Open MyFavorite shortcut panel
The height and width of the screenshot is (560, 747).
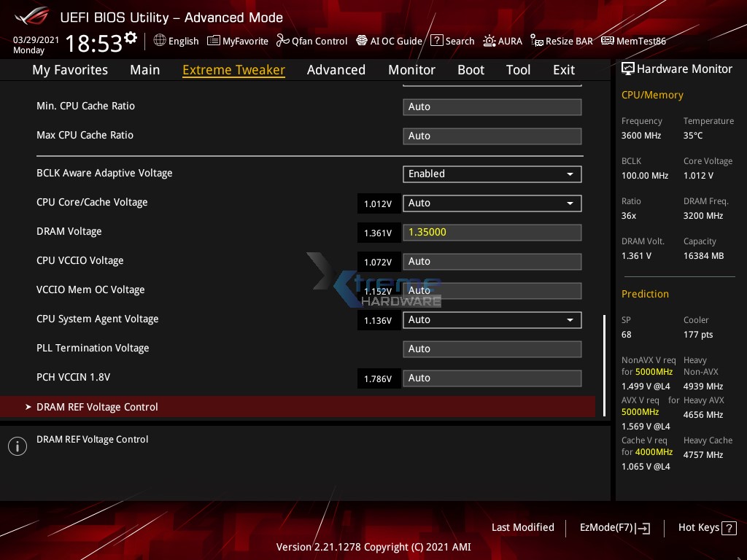[x=238, y=41]
